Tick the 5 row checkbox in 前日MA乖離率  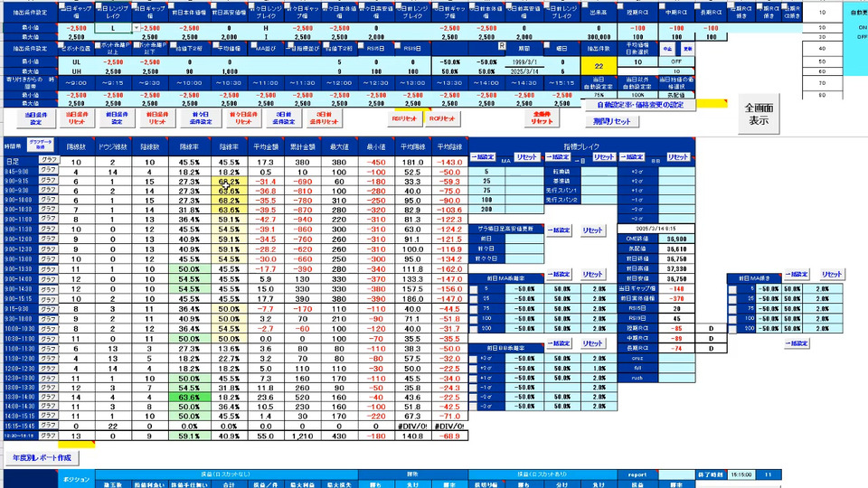tap(473, 289)
